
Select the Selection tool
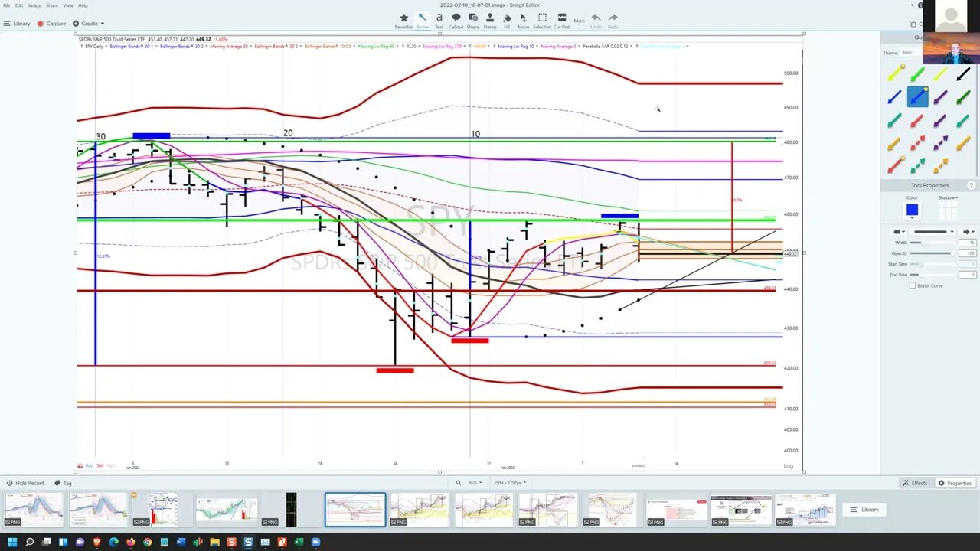point(542,21)
